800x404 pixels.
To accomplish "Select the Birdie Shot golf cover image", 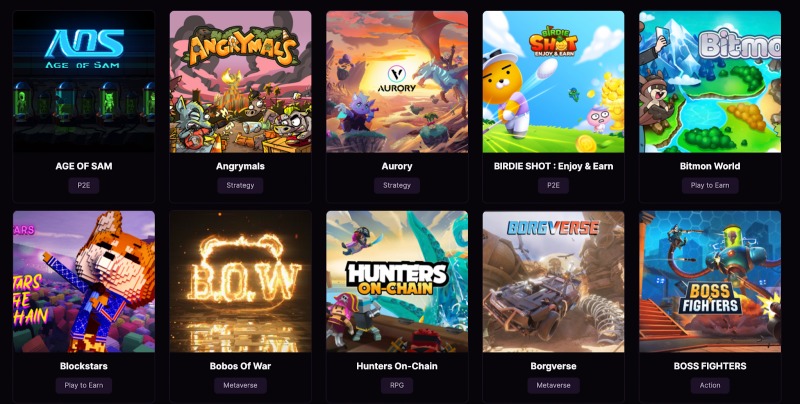I will click(x=554, y=82).
